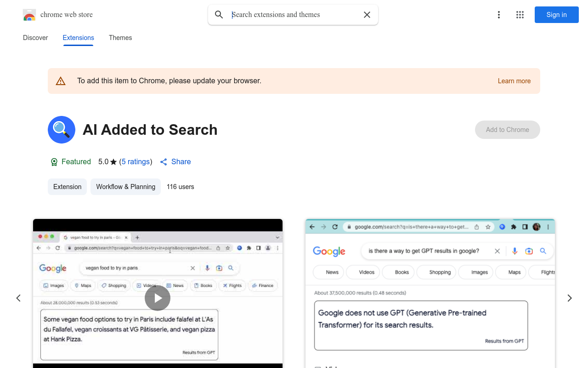
Task: Select the Workflow & Planning chip
Action: click(x=125, y=187)
